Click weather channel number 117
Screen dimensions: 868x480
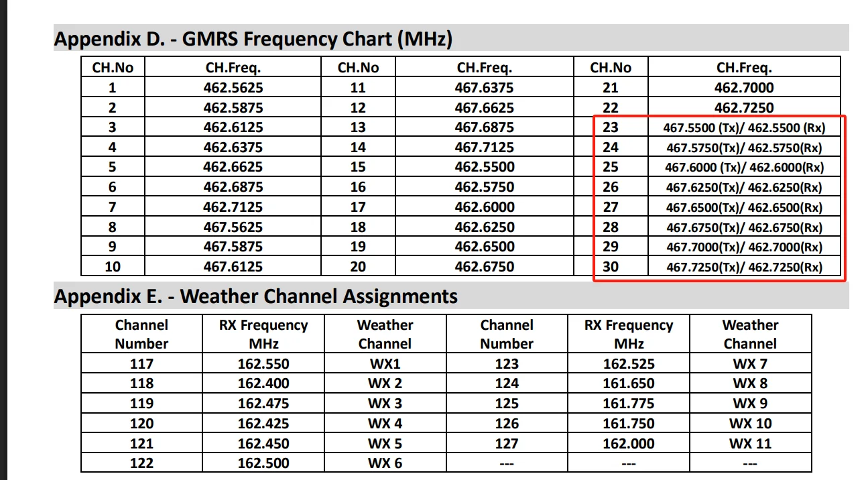[141, 364]
